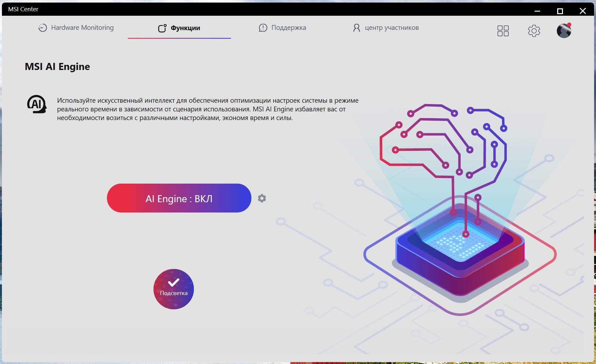Click the MSI AI Engine heading

coord(57,66)
